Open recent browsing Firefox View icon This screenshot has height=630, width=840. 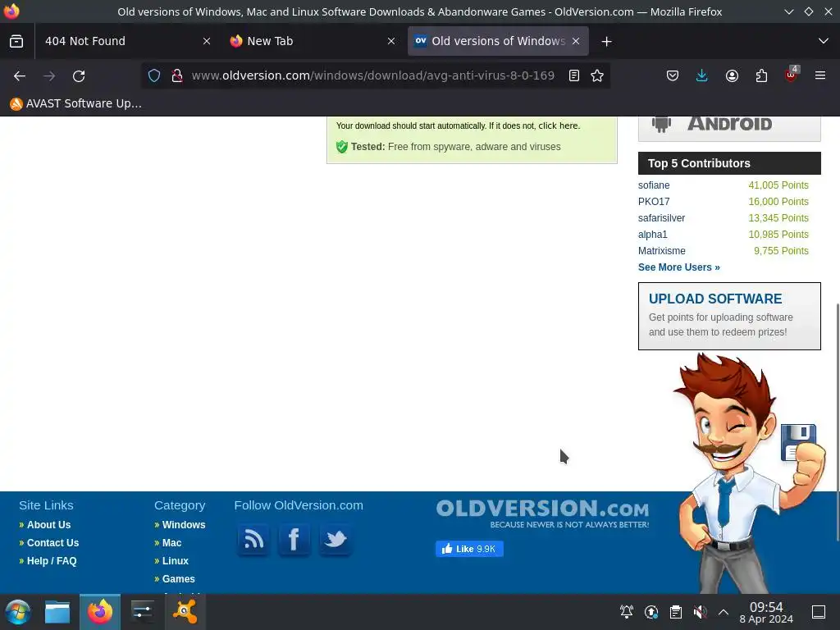click(x=16, y=41)
